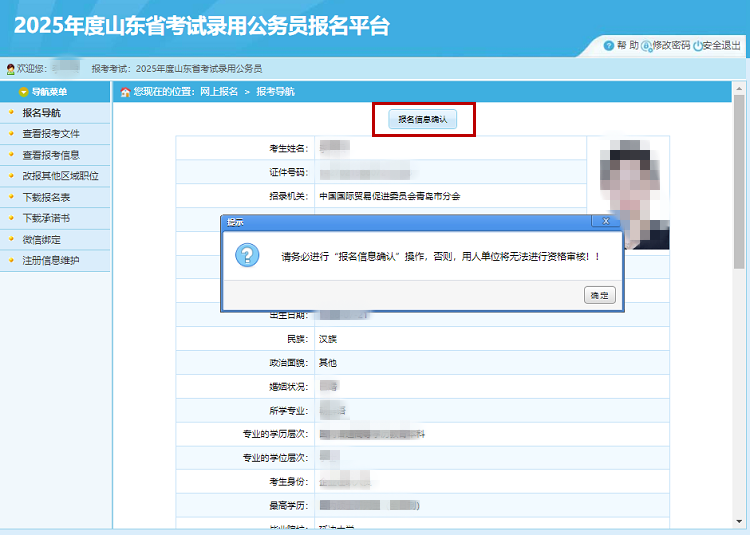Image resolution: width=750 pixels, height=535 pixels.
Task: Click the platform title 2025年度山东省考试录用公务员报名平台
Action: 202,25
